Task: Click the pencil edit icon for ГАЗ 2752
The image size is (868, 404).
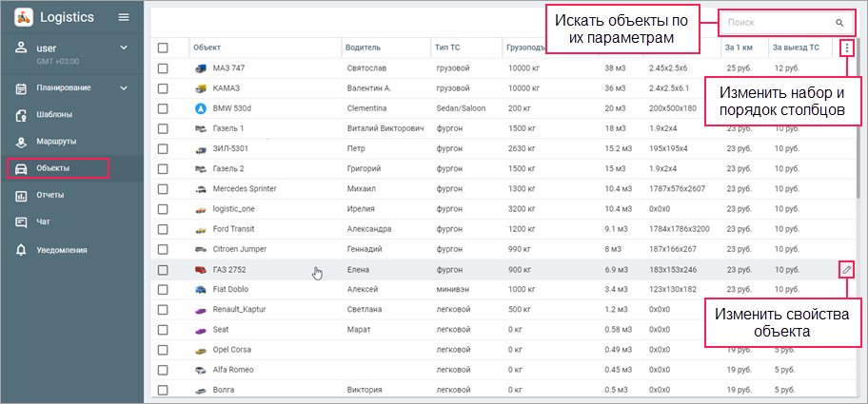Action: pyautogui.click(x=846, y=270)
